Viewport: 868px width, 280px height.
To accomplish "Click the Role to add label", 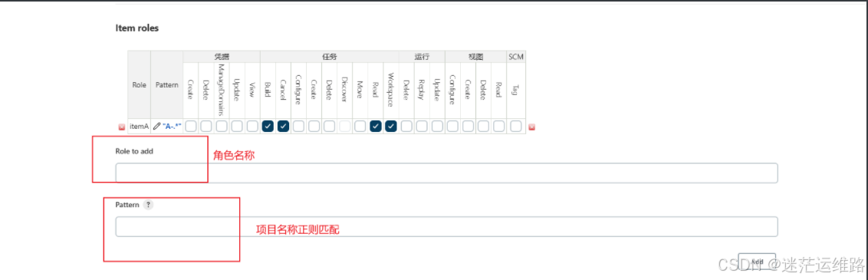I will 134,151.
